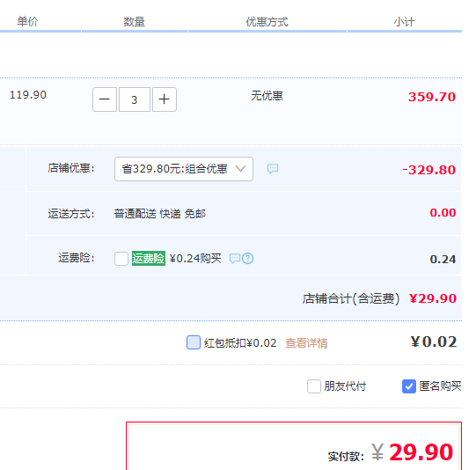Tick the 运费险 purchase checkbox
476x470 pixels.
pyautogui.click(x=121, y=259)
